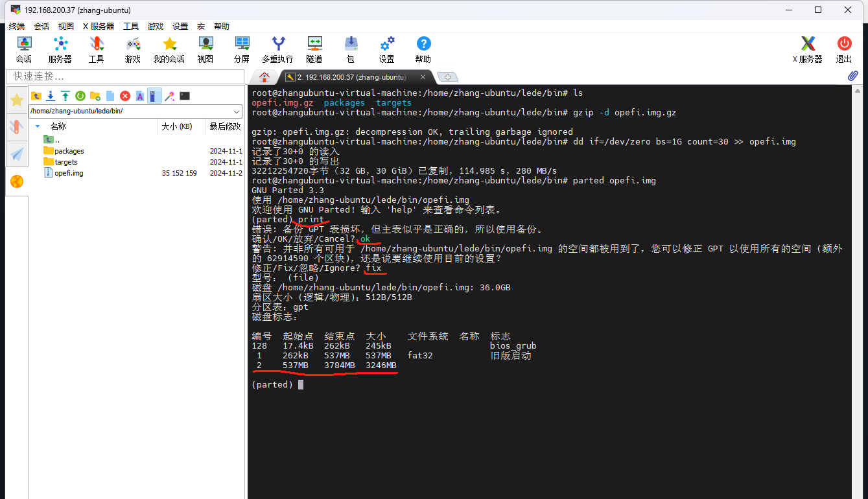Click the paperclip icon at tab bar right
Image resolution: width=868 pixels, height=499 pixels.
point(853,76)
